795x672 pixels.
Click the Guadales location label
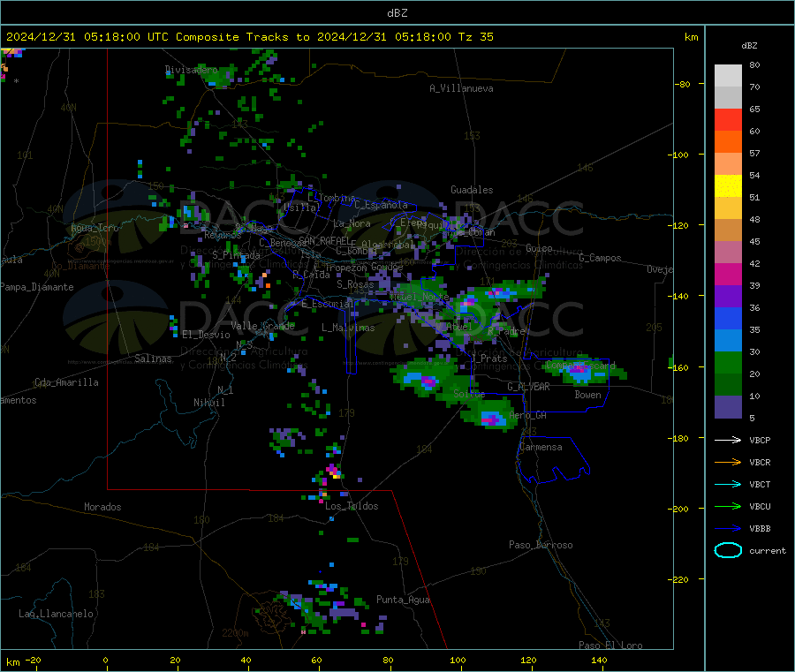[472, 190]
